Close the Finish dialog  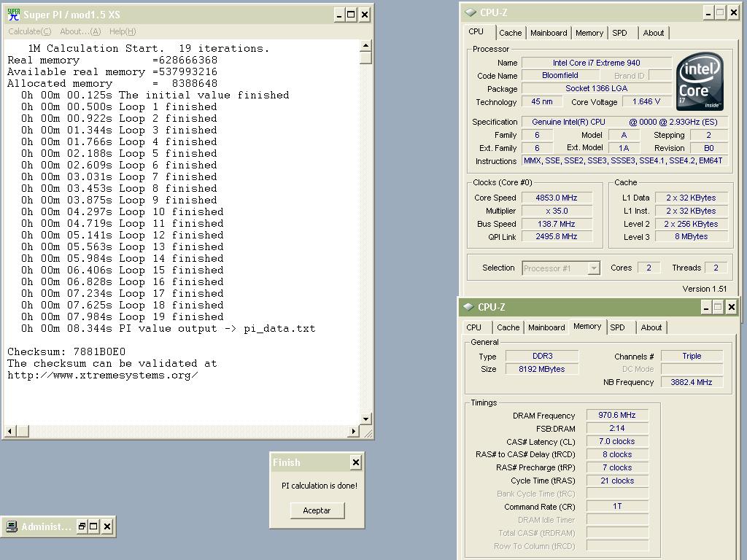(x=356, y=462)
